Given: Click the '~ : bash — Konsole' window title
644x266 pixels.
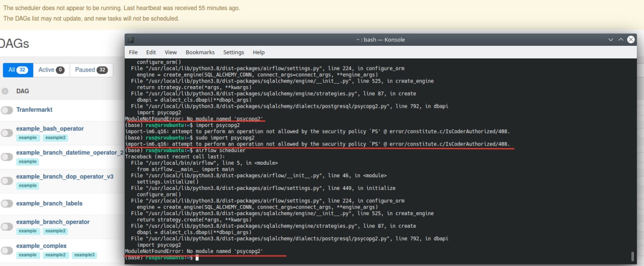Looking at the screenshot, I should click(380, 40).
